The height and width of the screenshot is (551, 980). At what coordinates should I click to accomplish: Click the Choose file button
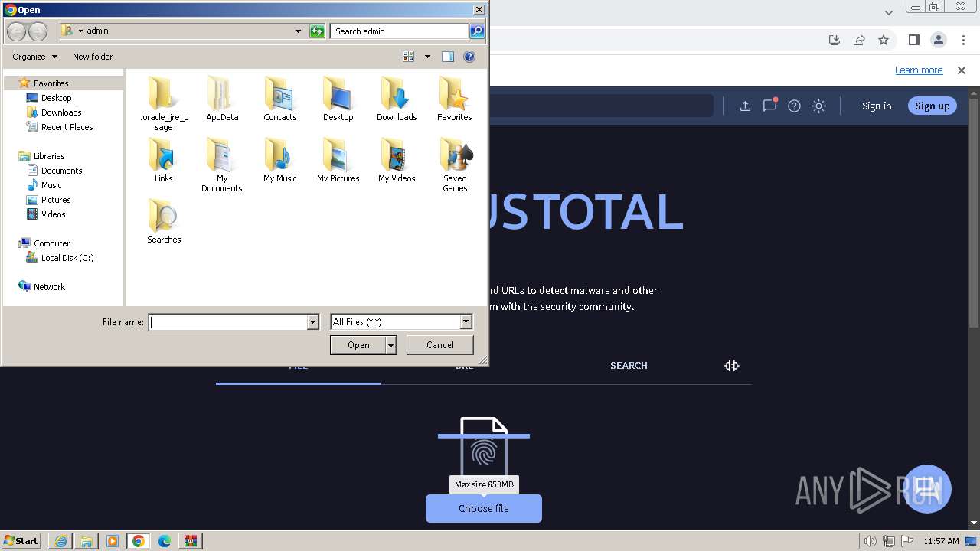484,508
